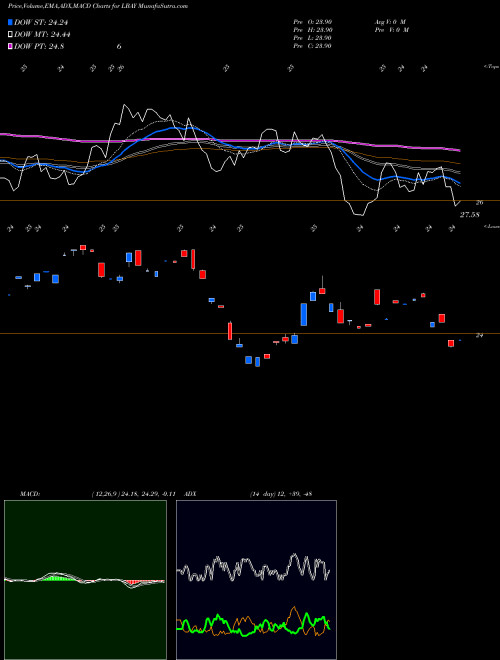Click the 27.58 price label
This screenshot has width=500, height=660.
click(470, 215)
